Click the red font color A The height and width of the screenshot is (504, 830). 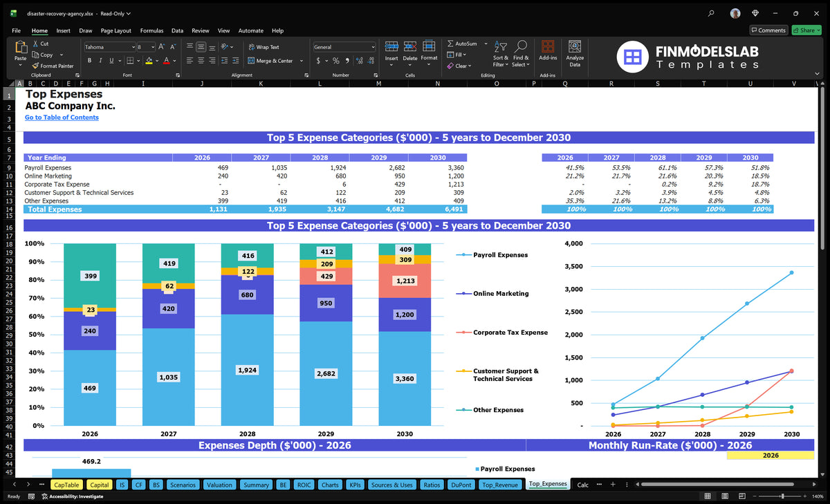point(166,61)
